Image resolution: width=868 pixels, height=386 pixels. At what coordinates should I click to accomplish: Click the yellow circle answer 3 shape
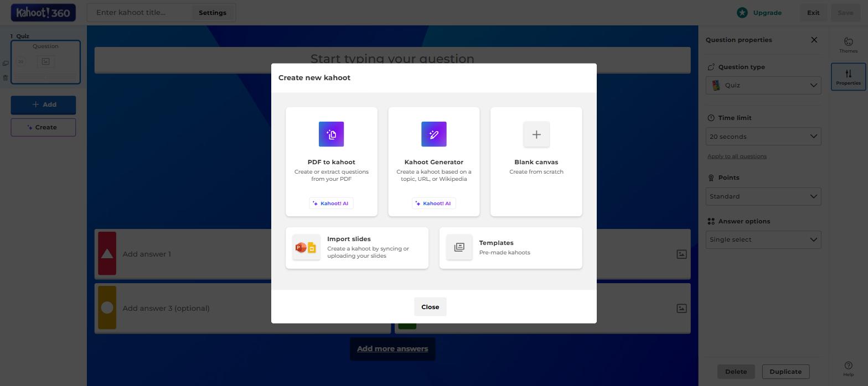click(107, 307)
